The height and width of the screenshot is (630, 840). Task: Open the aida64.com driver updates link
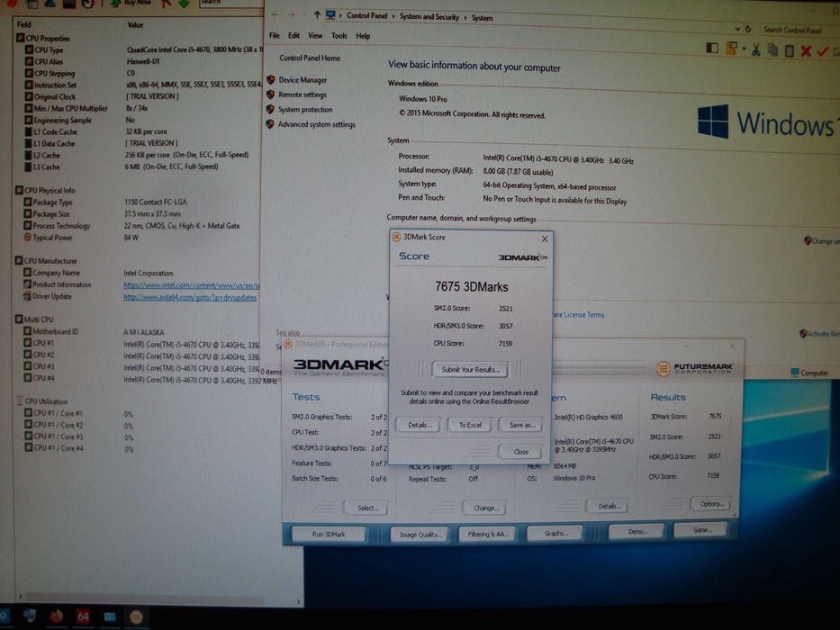[x=190, y=297]
